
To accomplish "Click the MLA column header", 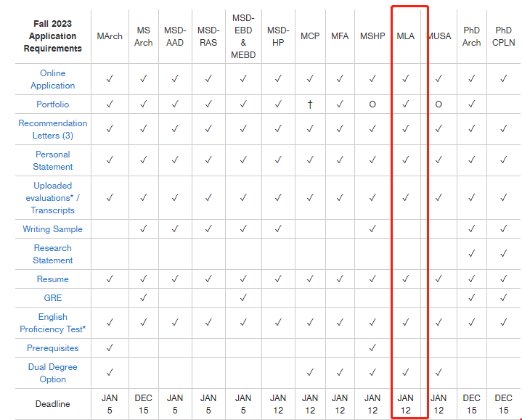I will [x=406, y=36].
